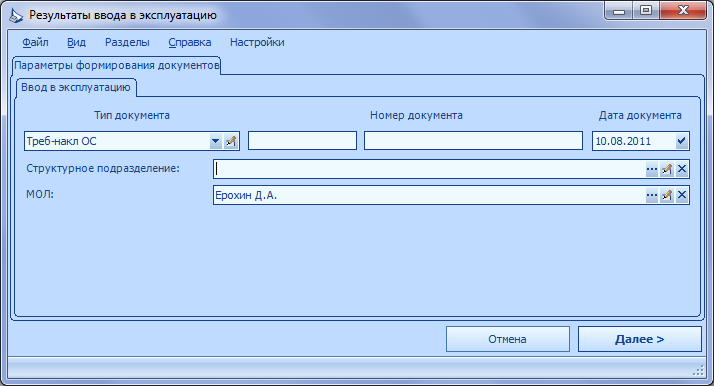Clear the Структурное подразделение field with X

[682, 169]
